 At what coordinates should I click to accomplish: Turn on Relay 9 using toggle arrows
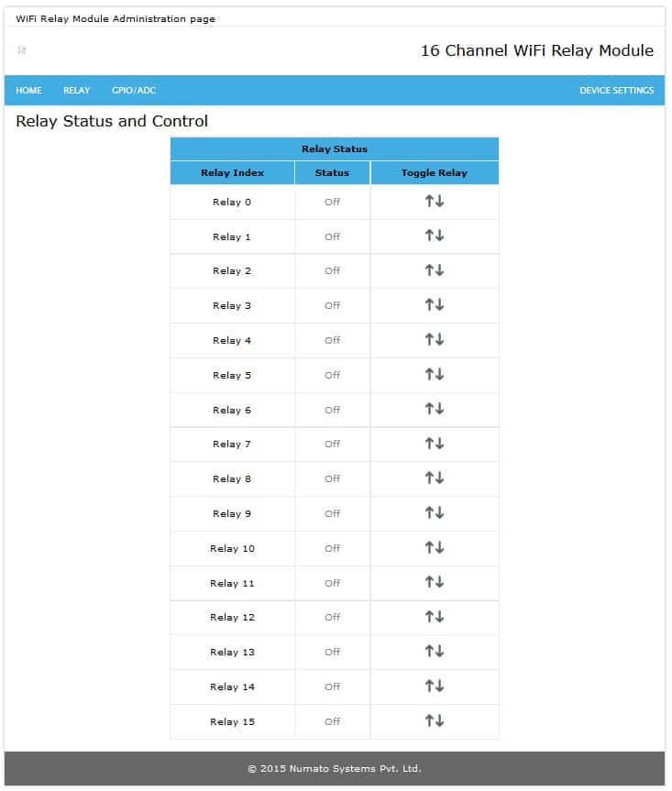[435, 513]
